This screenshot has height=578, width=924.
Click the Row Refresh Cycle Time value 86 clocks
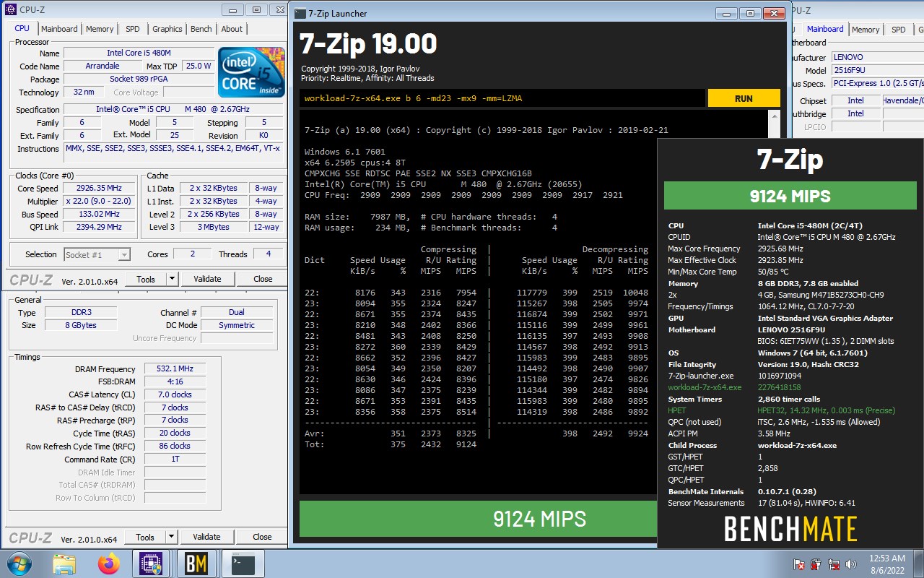(175, 446)
